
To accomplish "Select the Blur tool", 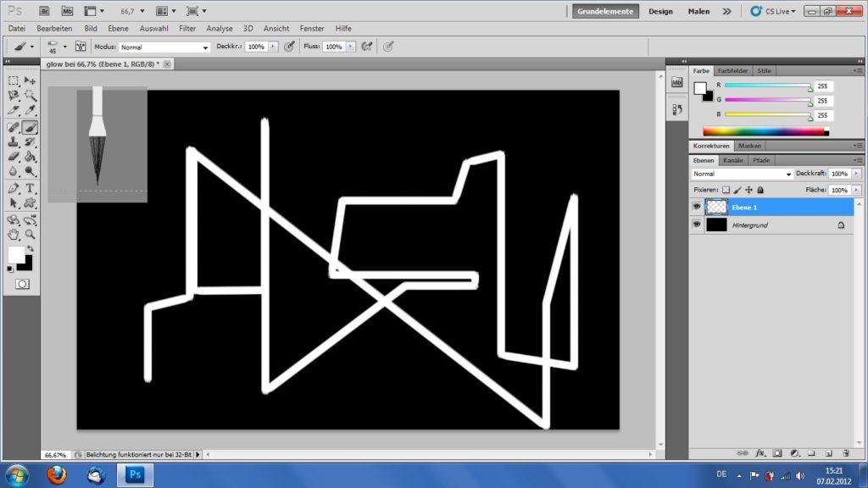I will pos(14,171).
